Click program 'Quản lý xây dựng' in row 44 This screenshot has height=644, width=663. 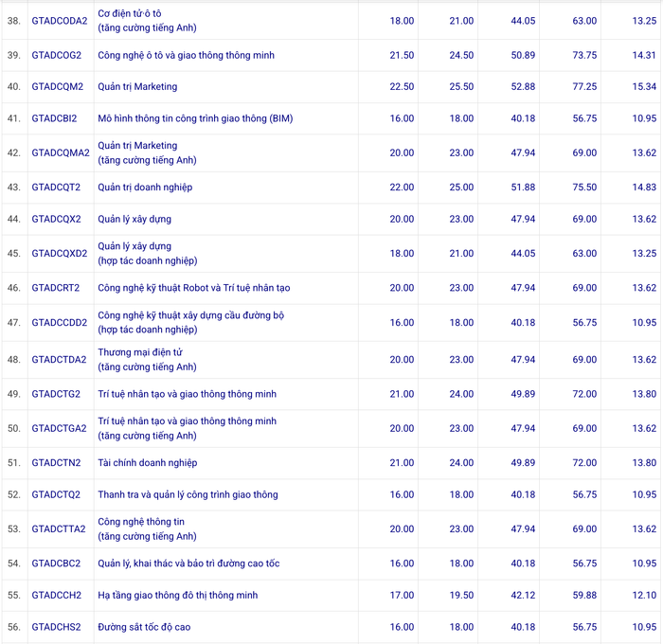[x=134, y=219]
